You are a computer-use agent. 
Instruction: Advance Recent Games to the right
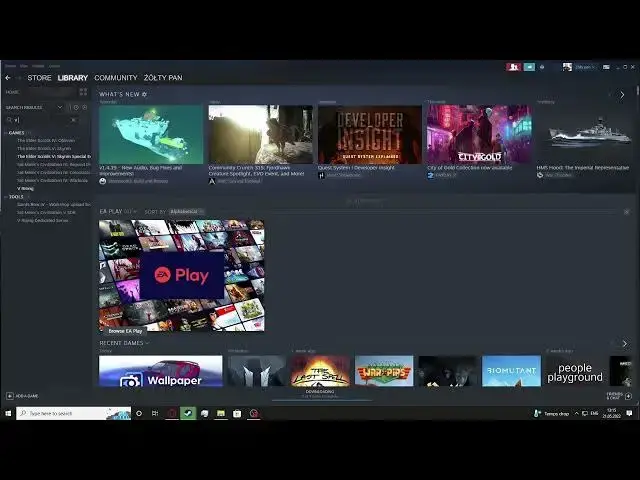pos(624,344)
